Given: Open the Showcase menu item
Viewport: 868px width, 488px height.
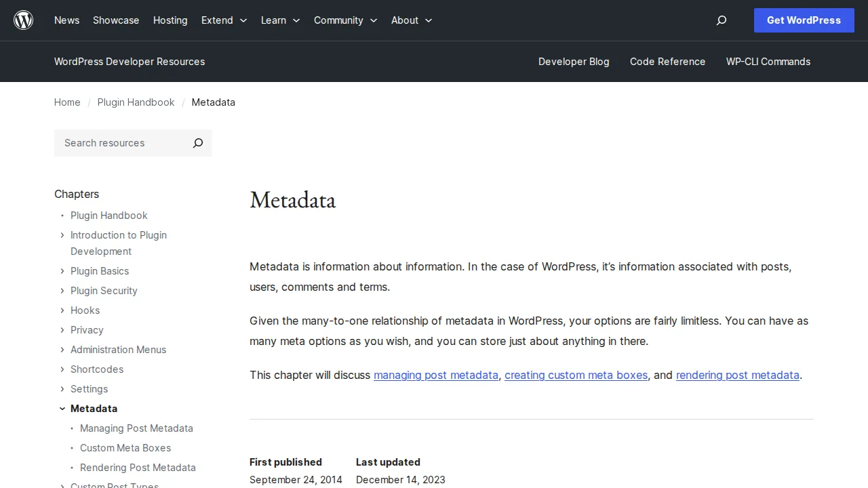Looking at the screenshot, I should point(116,20).
